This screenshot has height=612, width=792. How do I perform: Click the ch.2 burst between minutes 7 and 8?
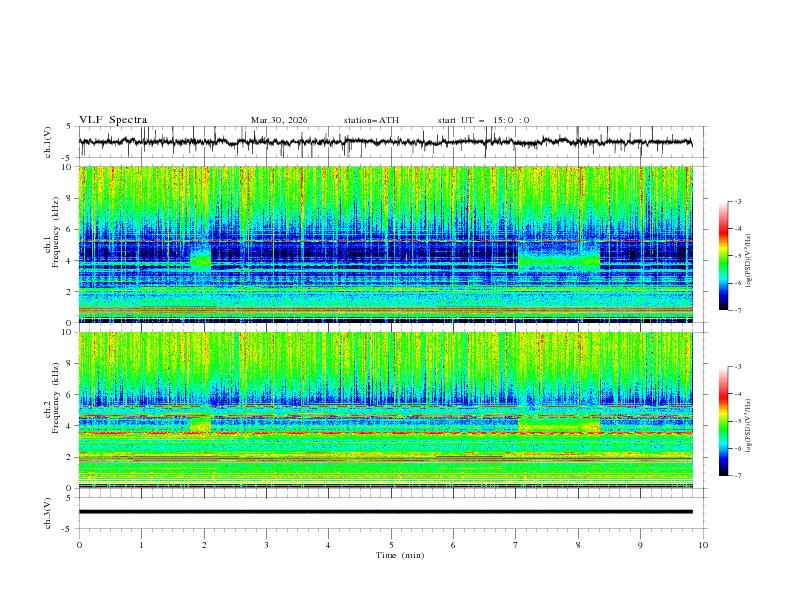pyautogui.click(x=559, y=425)
